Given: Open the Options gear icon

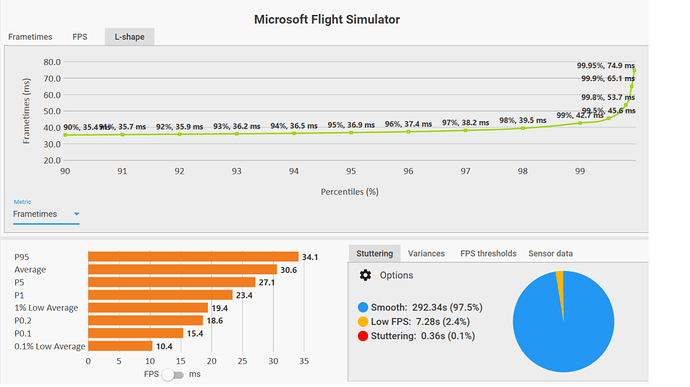Looking at the screenshot, I should pyautogui.click(x=365, y=275).
